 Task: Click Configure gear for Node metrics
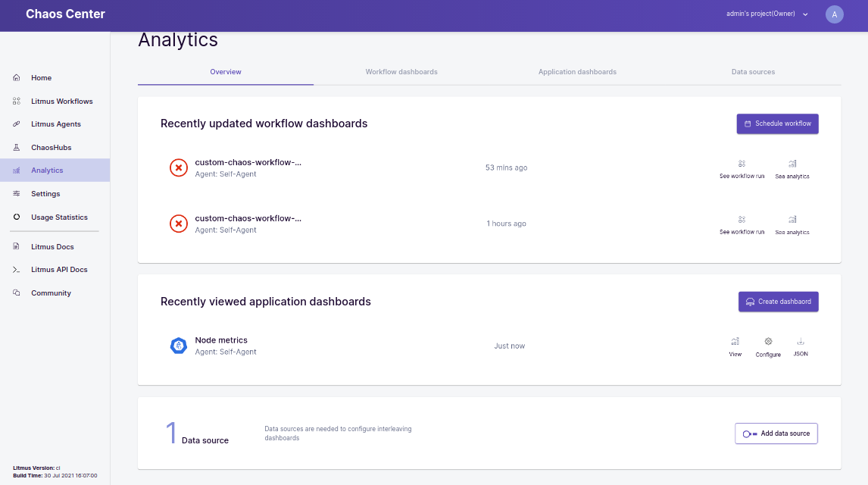click(x=768, y=342)
